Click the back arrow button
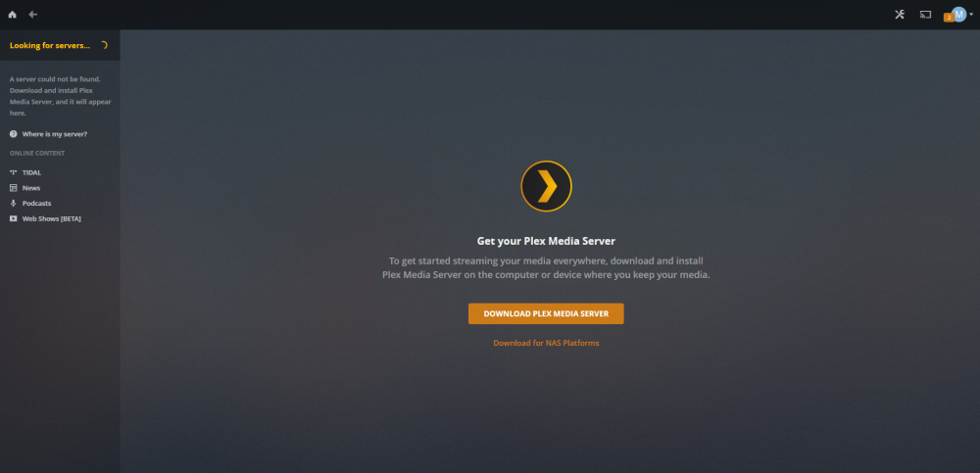Viewport: 980px width, 473px height. coord(33,15)
